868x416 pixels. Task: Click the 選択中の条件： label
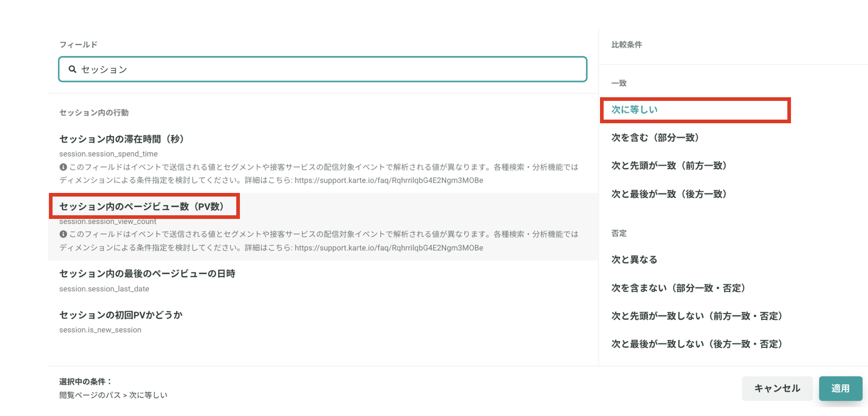(x=85, y=381)
